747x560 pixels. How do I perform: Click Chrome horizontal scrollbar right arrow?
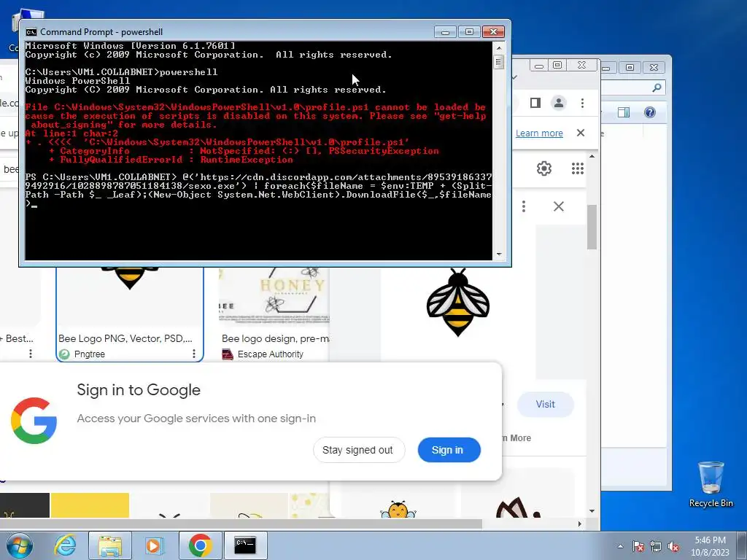(x=580, y=524)
